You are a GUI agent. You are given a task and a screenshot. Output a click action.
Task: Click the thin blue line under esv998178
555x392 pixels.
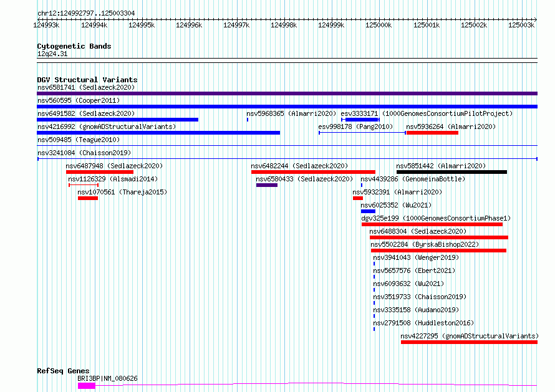(x=362, y=133)
